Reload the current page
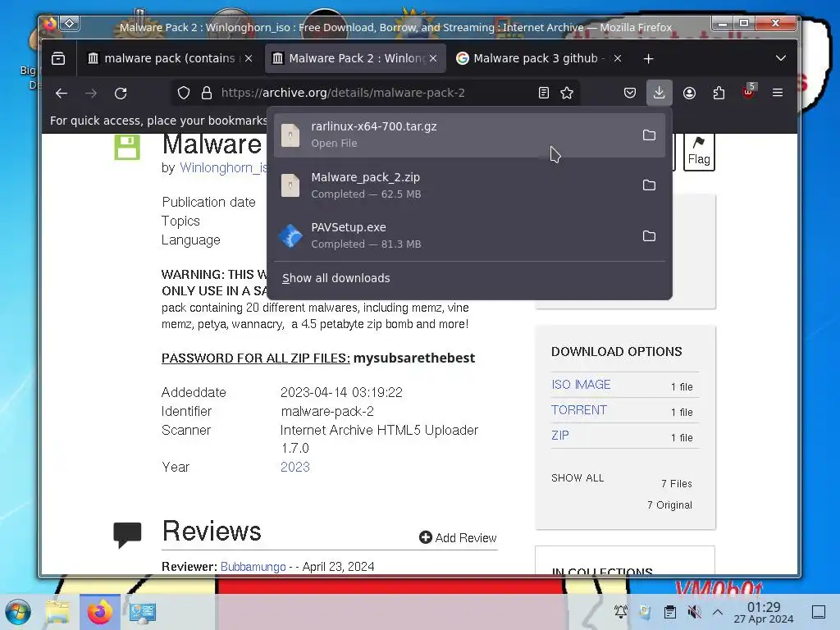Screen dimensions: 840x630 pyautogui.click(x=121, y=94)
